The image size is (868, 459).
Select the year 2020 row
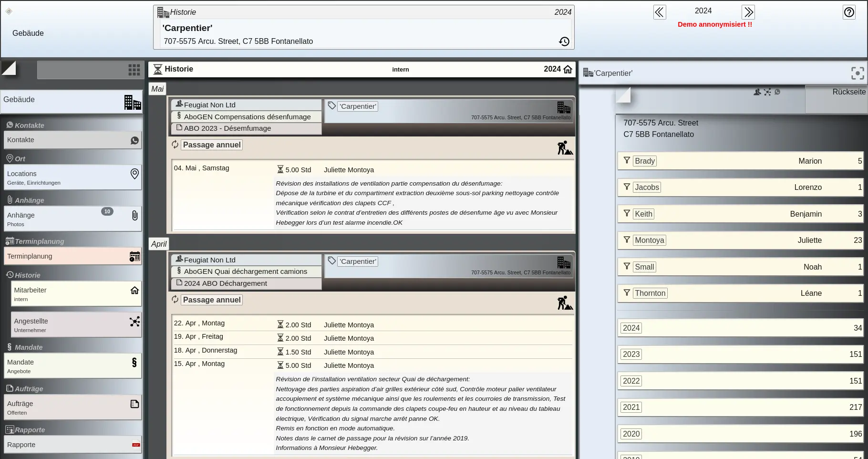741,434
